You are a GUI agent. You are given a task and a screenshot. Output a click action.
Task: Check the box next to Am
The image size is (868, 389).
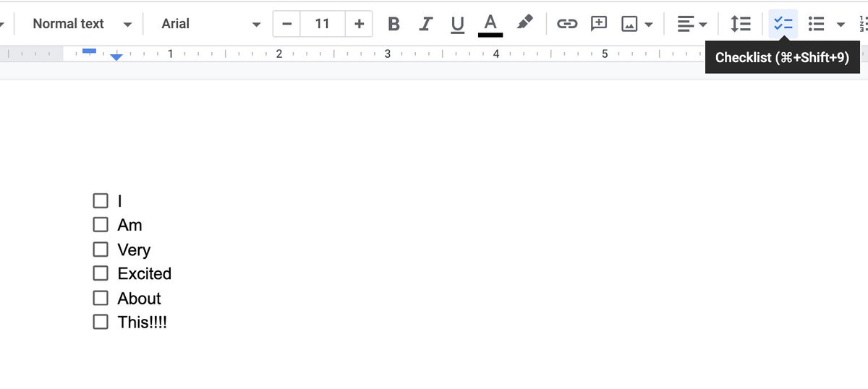[101, 225]
